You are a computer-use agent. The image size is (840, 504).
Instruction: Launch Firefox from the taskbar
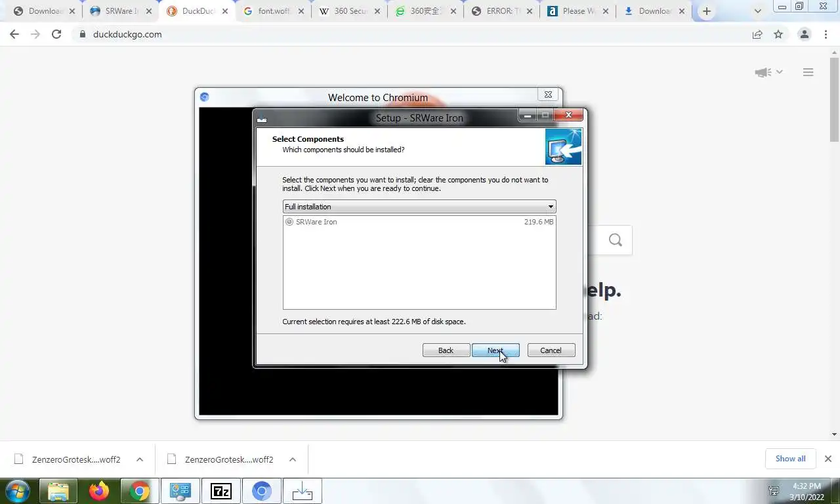99,491
